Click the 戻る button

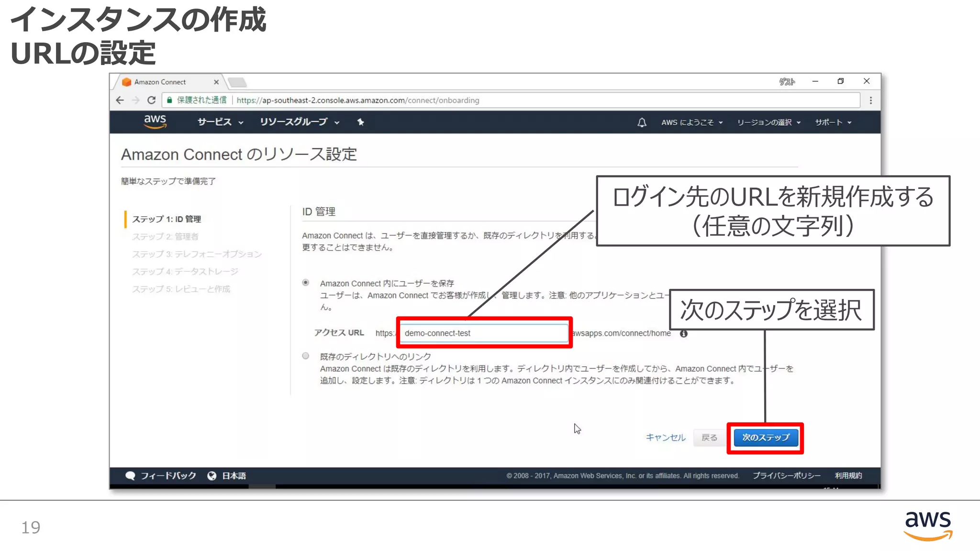click(709, 438)
